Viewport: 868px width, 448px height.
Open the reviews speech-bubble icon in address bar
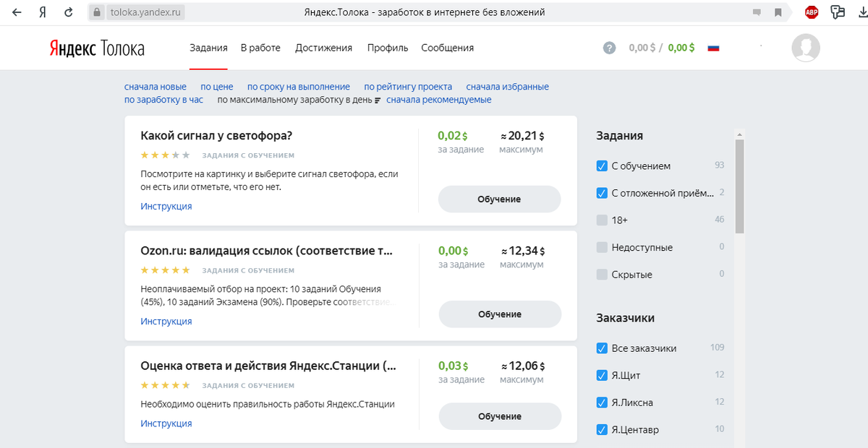tap(757, 12)
